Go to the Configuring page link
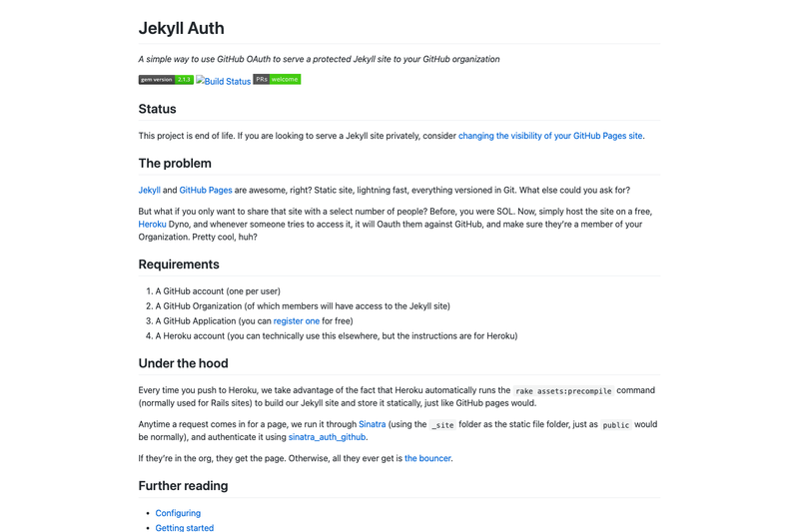The image size is (799, 532). tap(178, 513)
